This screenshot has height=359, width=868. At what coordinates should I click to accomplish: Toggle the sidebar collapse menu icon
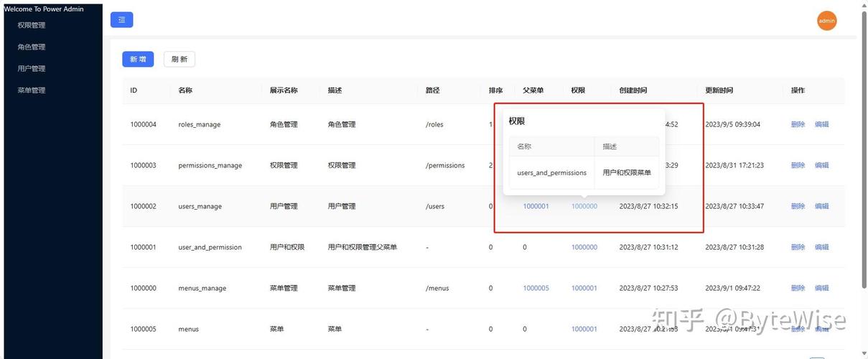[x=121, y=20]
